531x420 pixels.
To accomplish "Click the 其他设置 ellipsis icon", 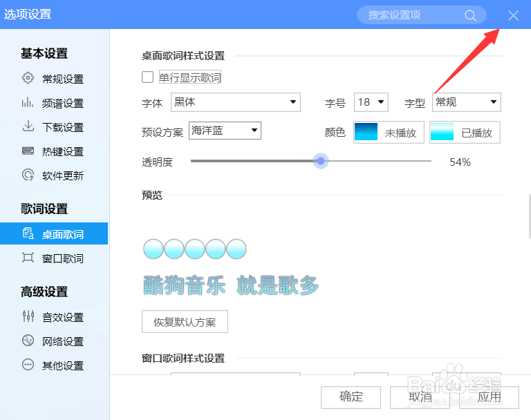I will click(28, 365).
